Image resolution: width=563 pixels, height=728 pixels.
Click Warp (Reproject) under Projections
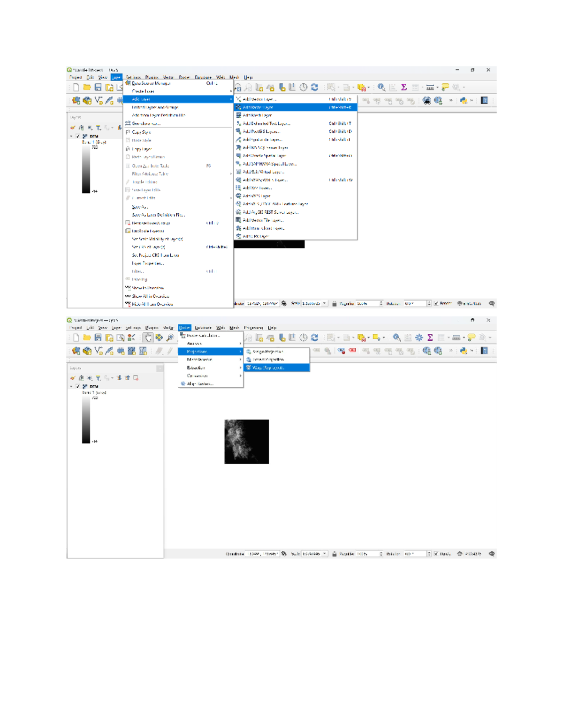tap(268, 368)
